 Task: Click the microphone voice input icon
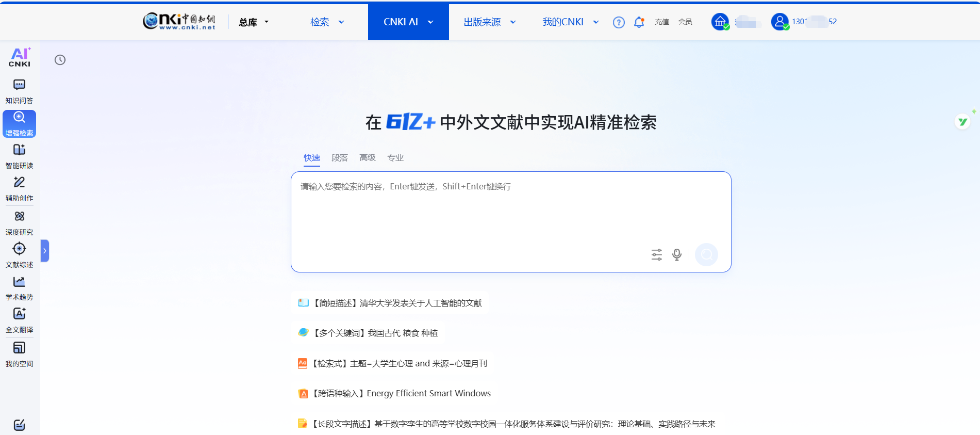[x=676, y=254]
